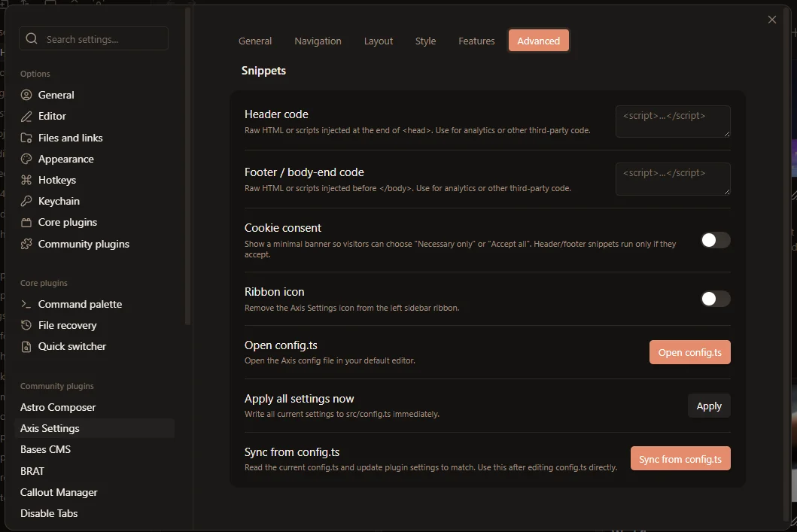Click the Appearance palette icon

coord(26,159)
